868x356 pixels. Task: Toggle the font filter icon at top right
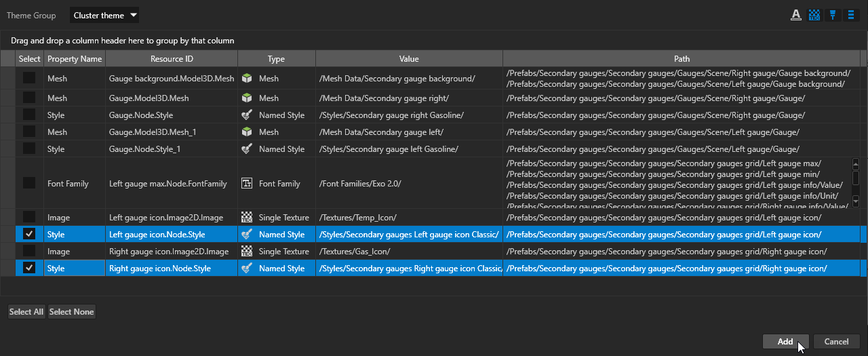point(796,15)
